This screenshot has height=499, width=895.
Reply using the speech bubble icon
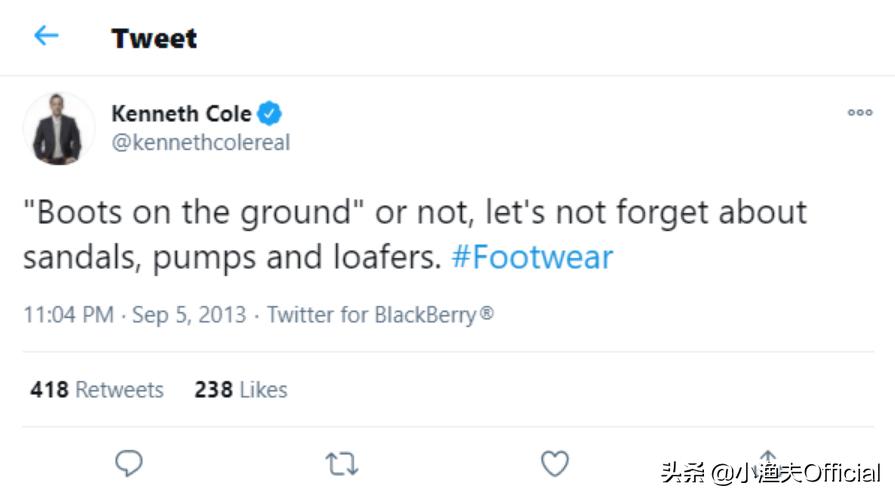coord(129,463)
